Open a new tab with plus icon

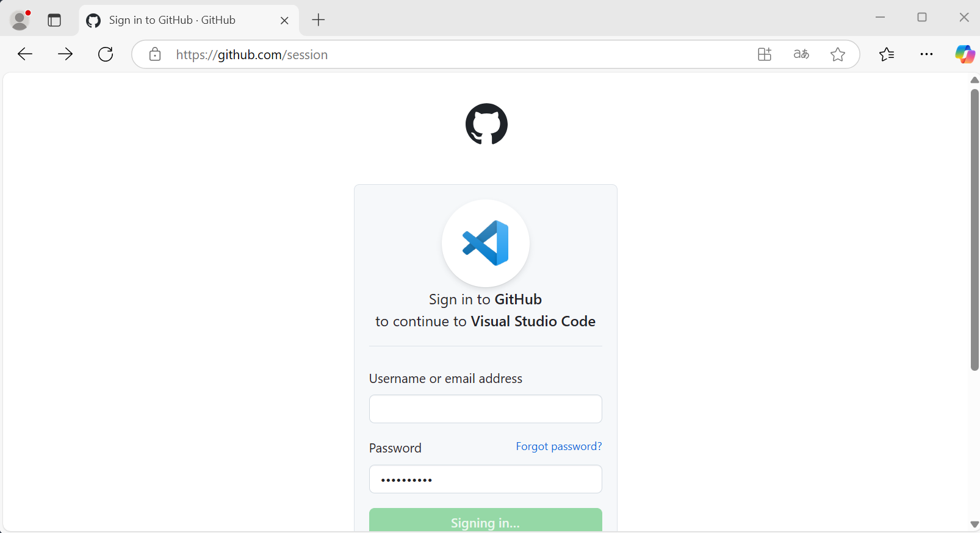pos(319,20)
